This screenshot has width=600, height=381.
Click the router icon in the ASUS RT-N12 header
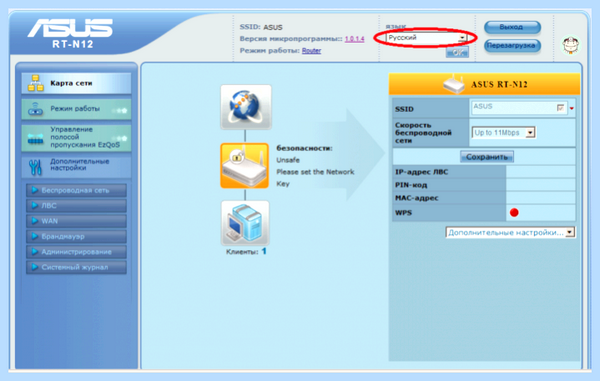pyautogui.click(x=454, y=84)
